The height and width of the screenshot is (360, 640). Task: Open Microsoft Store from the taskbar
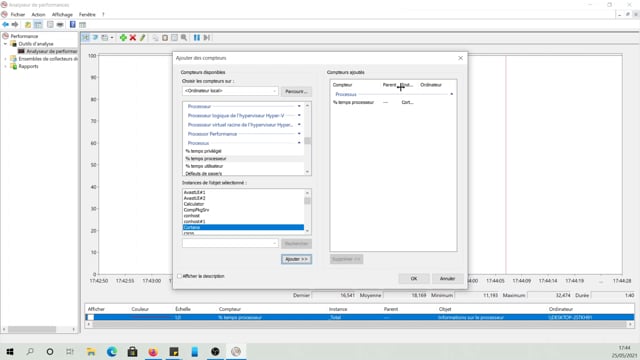[x=132, y=351]
